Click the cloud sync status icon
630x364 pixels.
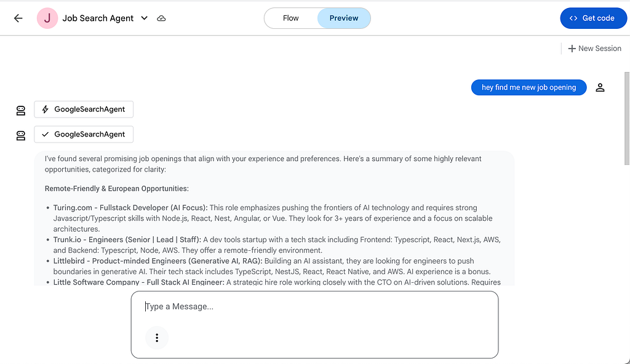(161, 18)
